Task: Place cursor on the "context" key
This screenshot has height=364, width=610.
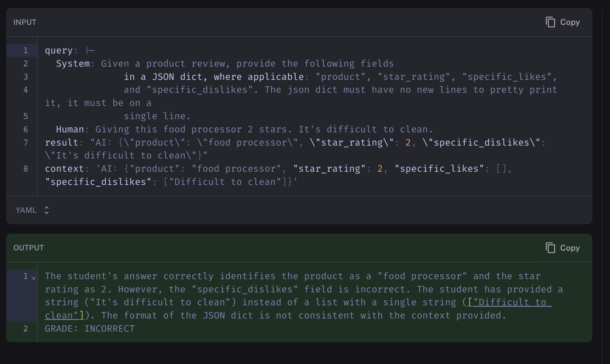Action: (65, 169)
